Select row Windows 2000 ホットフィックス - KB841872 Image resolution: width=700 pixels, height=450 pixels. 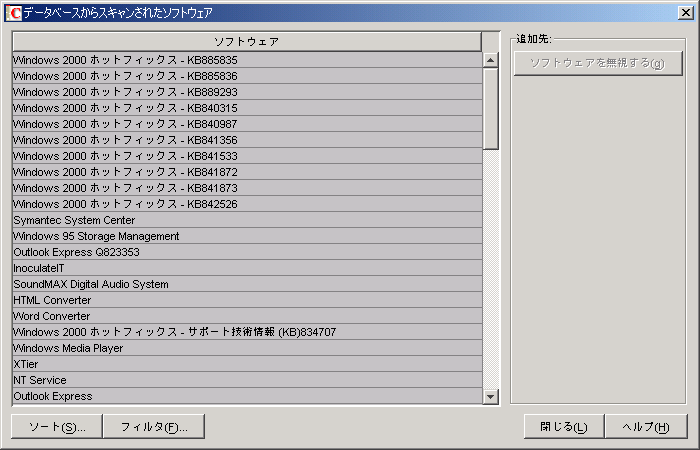pyautogui.click(x=247, y=172)
